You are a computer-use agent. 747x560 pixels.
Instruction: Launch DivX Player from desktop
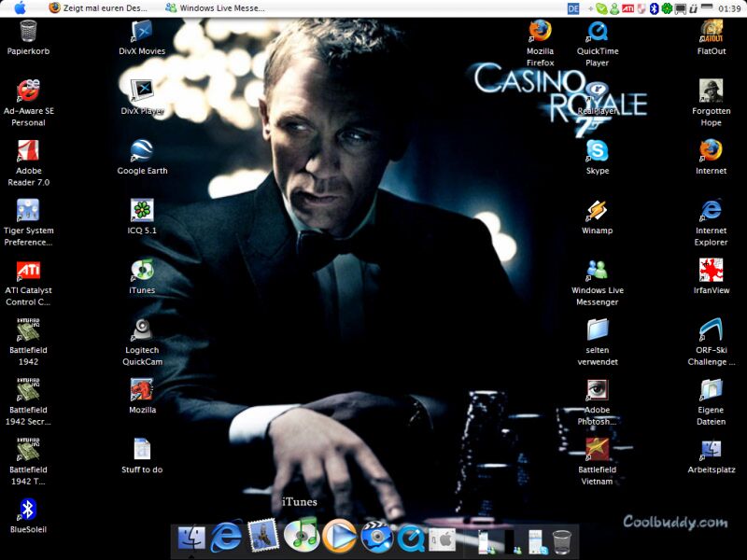tap(142, 91)
